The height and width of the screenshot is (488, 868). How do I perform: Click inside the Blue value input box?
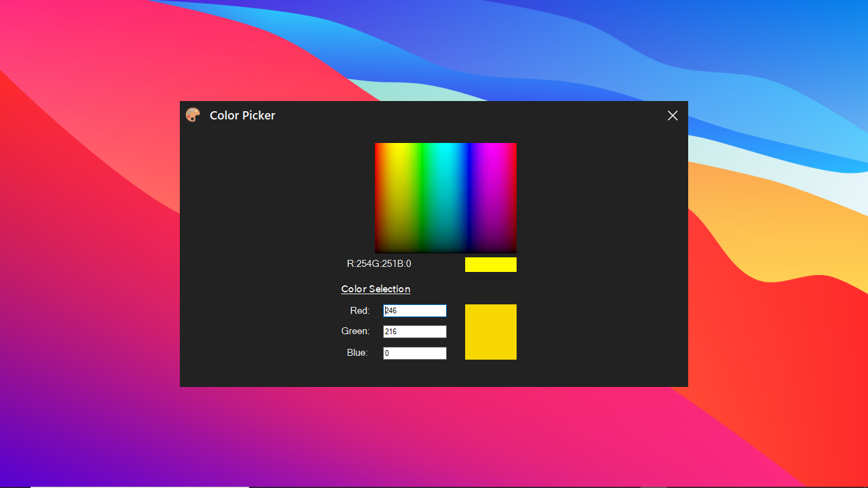[414, 353]
